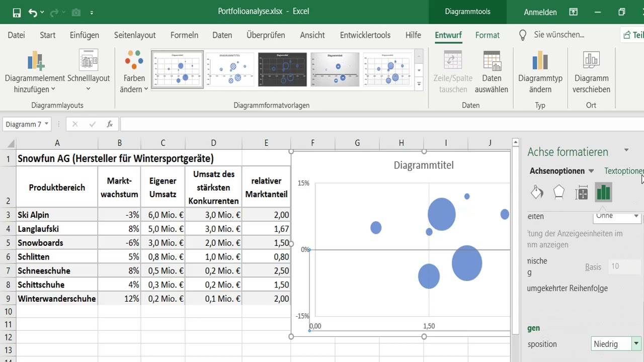Select cell containing Ski Alpin
The height and width of the screenshot is (362, 644).
57,215
